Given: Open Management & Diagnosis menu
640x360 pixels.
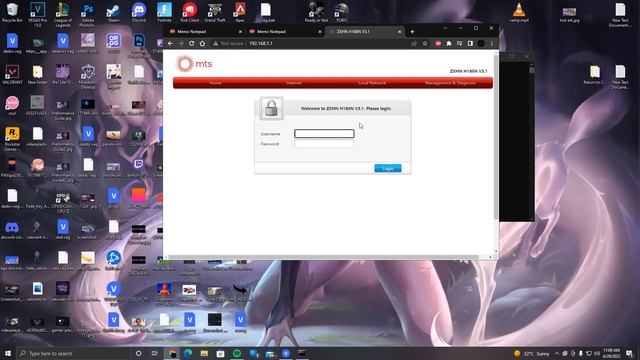Looking at the screenshot, I should 450,83.
